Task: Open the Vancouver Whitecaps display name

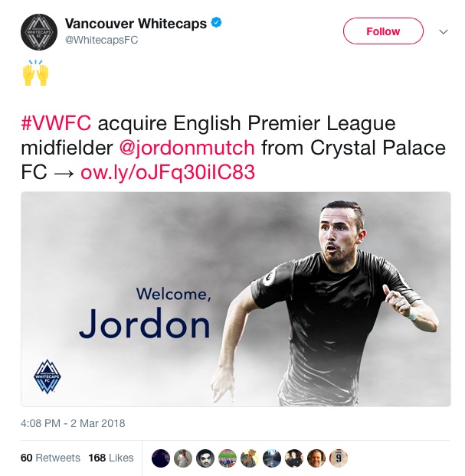Action: tap(136, 24)
